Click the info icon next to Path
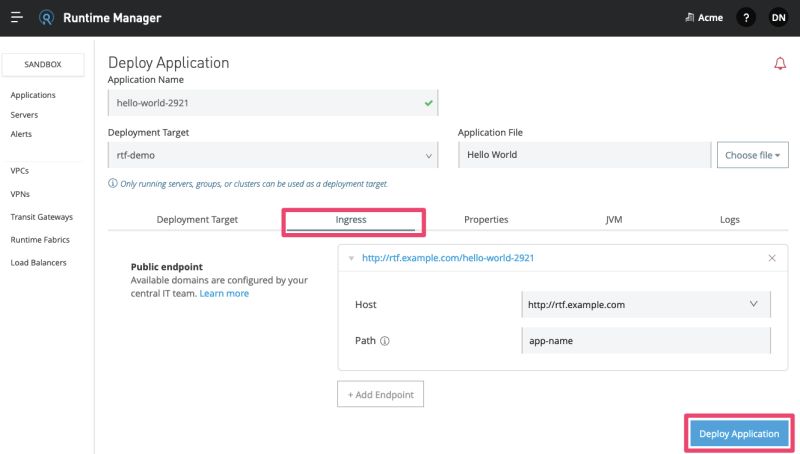Viewport: 800px width, 454px height. coord(385,341)
